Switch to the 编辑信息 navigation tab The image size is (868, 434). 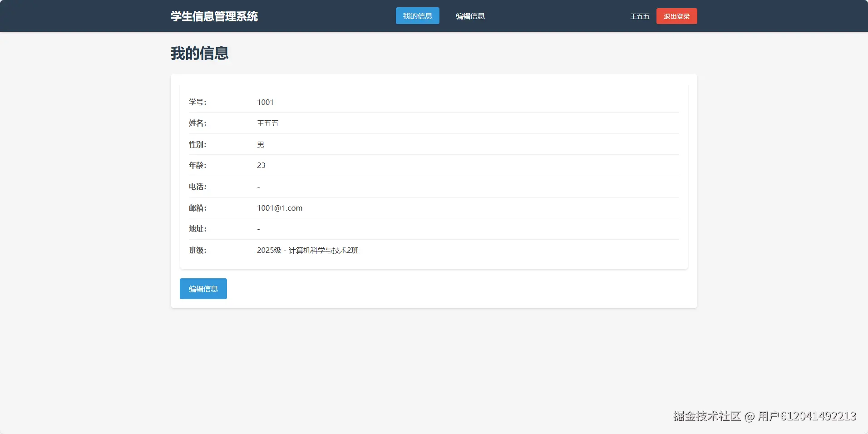click(x=470, y=16)
